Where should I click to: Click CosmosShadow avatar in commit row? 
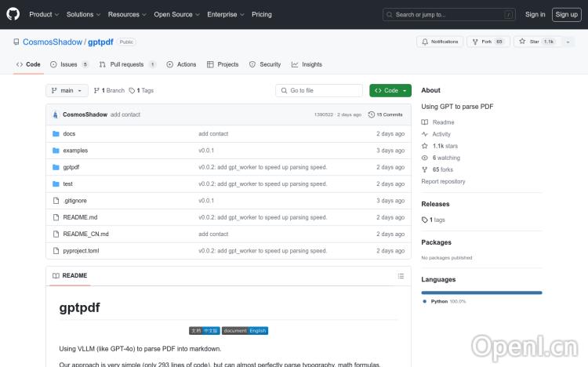click(55, 114)
